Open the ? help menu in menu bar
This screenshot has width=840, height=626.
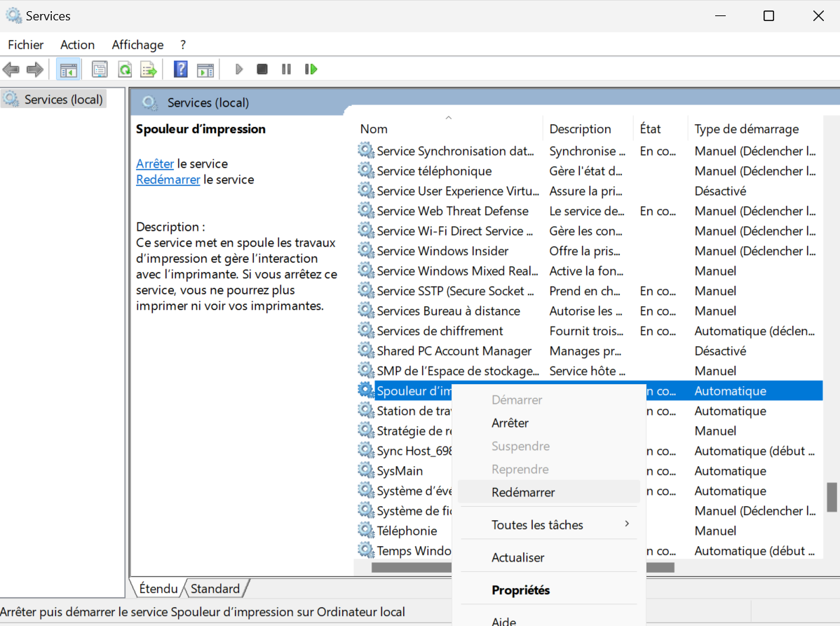click(183, 45)
